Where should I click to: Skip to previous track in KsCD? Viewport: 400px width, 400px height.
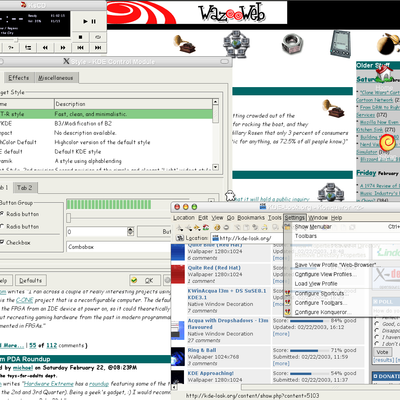tap(80, 48)
